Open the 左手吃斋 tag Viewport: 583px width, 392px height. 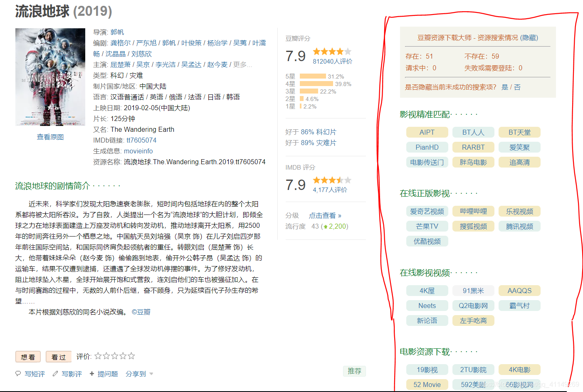point(473,321)
